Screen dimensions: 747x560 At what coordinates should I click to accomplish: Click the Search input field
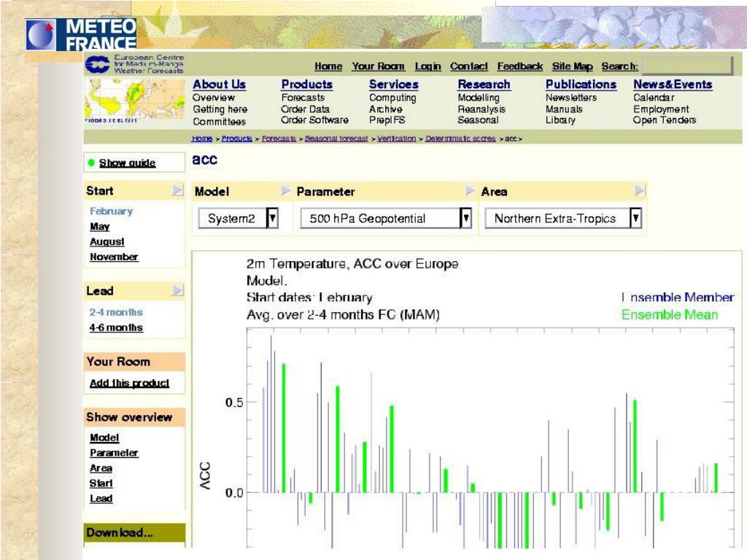click(687, 66)
